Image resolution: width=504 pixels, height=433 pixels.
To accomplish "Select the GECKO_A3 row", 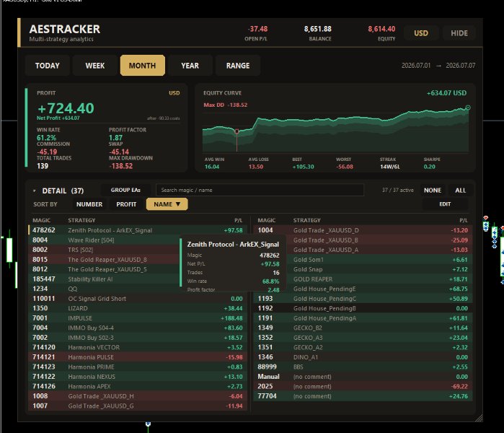I will pyautogui.click(x=363, y=338).
